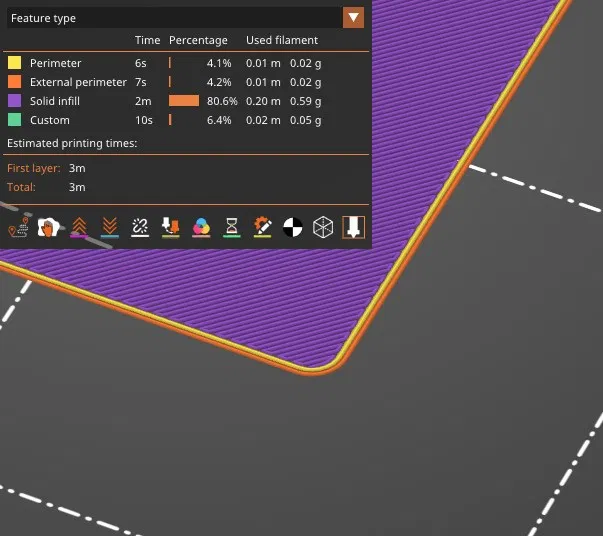Toggle pause prints hourglass icon
Image resolution: width=603 pixels, height=536 pixels.
pos(232,227)
